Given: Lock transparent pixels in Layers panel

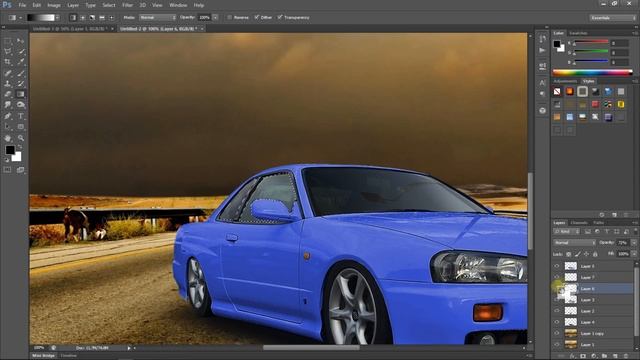Looking at the screenshot, I should point(569,254).
